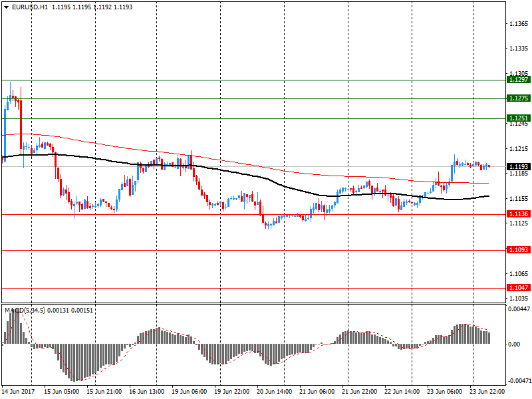Select the green 1.1297 resistance level label

click(519, 79)
